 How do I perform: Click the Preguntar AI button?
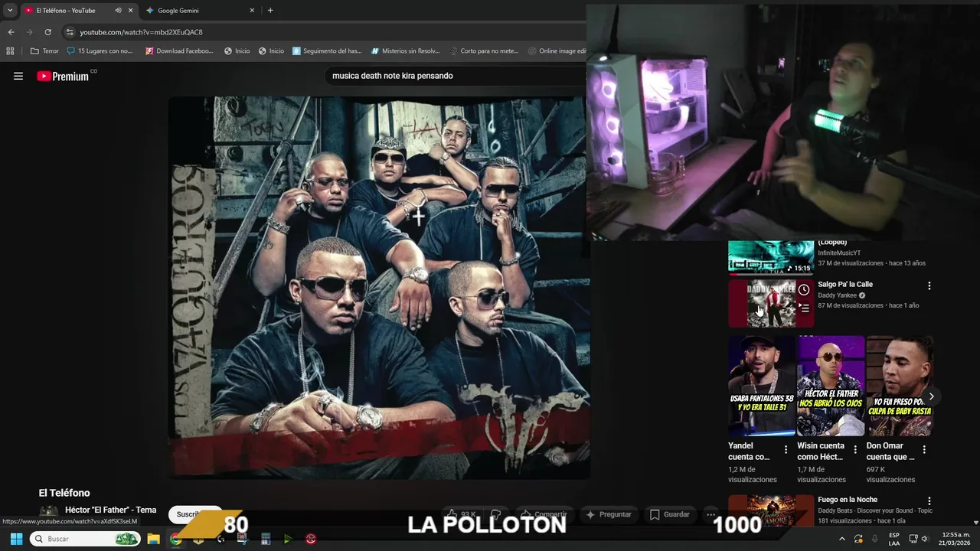point(609,514)
